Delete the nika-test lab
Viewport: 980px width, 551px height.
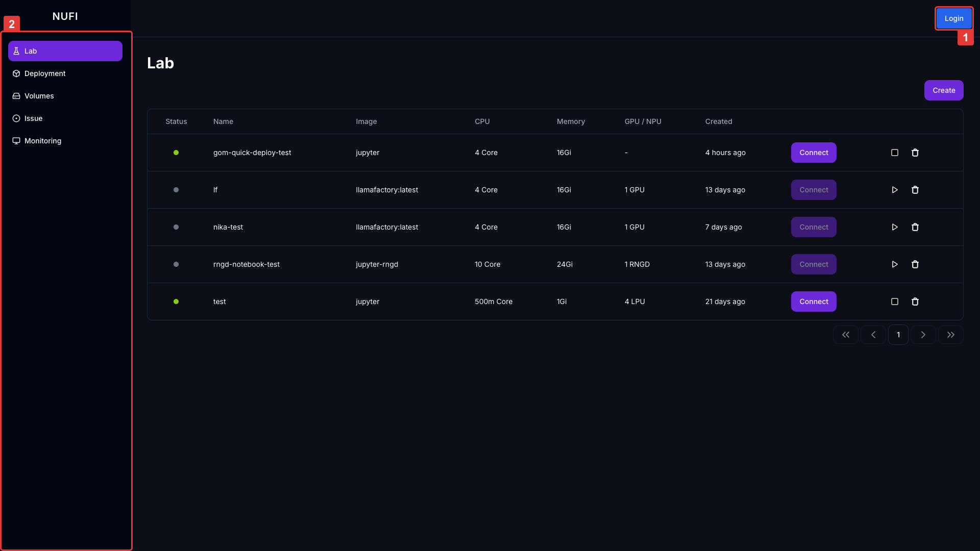click(x=915, y=227)
